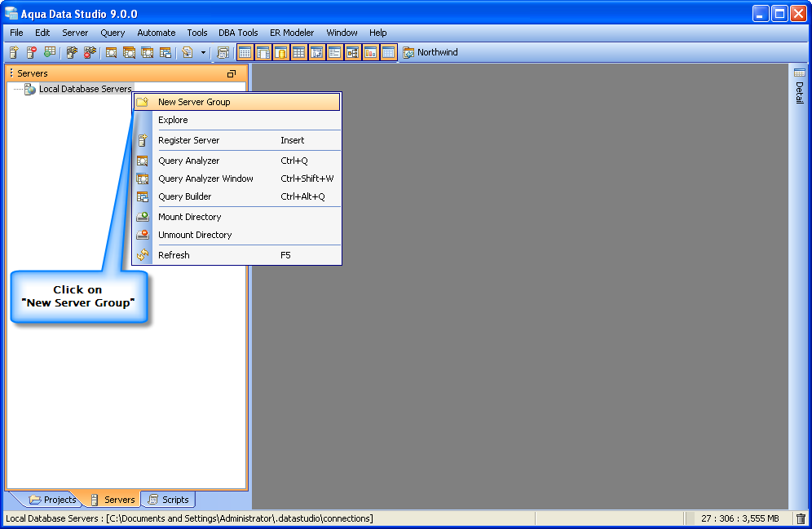This screenshot has height=529, width=812.
Task: Open the Automate menu
Action: point(157,33)
